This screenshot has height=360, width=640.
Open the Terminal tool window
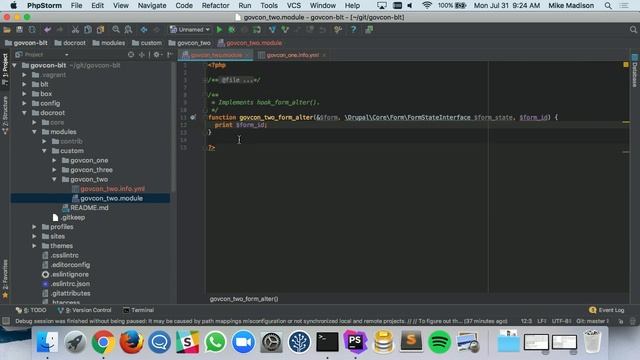pos(138,310)
